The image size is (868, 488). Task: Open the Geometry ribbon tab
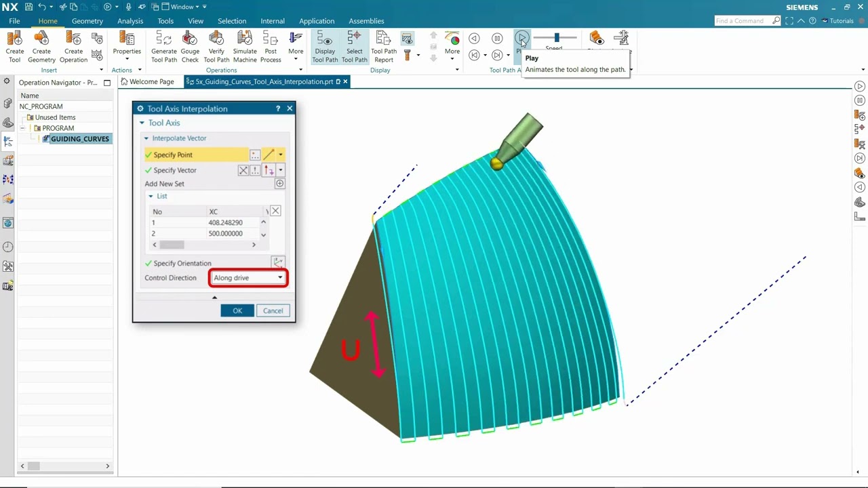(x=87, y=21)
